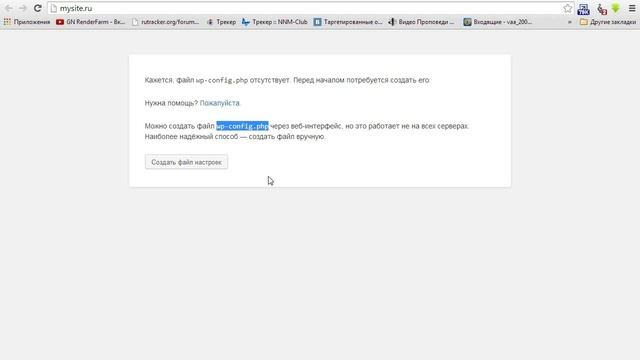Click the green download arrow extension icon
Image resolution: width=640 pixels, height=360 pixels.
(x=616, y=8)
